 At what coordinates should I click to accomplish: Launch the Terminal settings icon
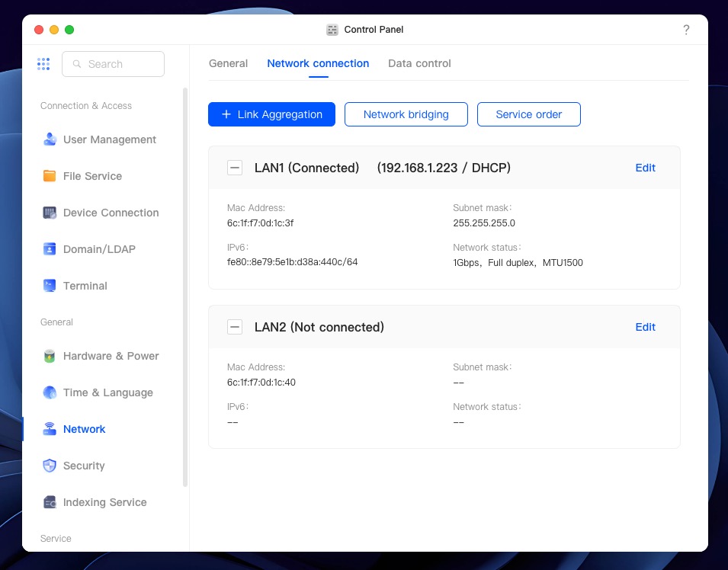coord(50,286)
